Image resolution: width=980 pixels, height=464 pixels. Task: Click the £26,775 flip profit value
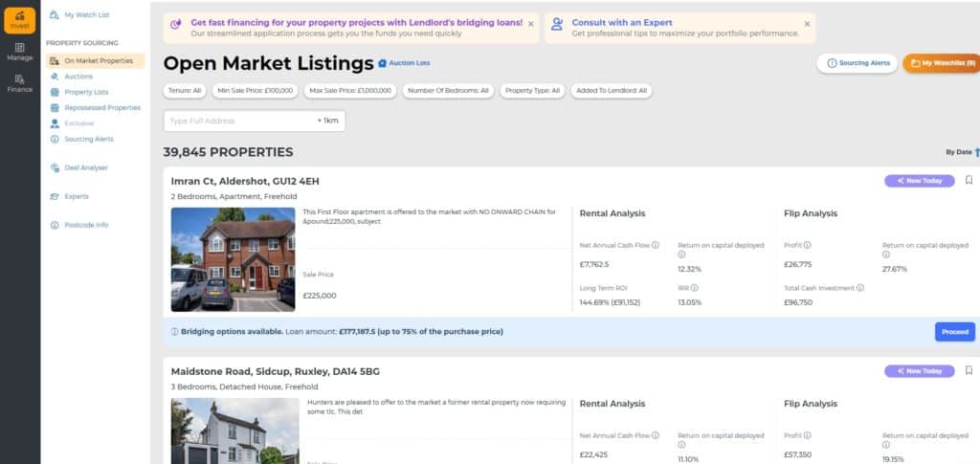(798, 264)
